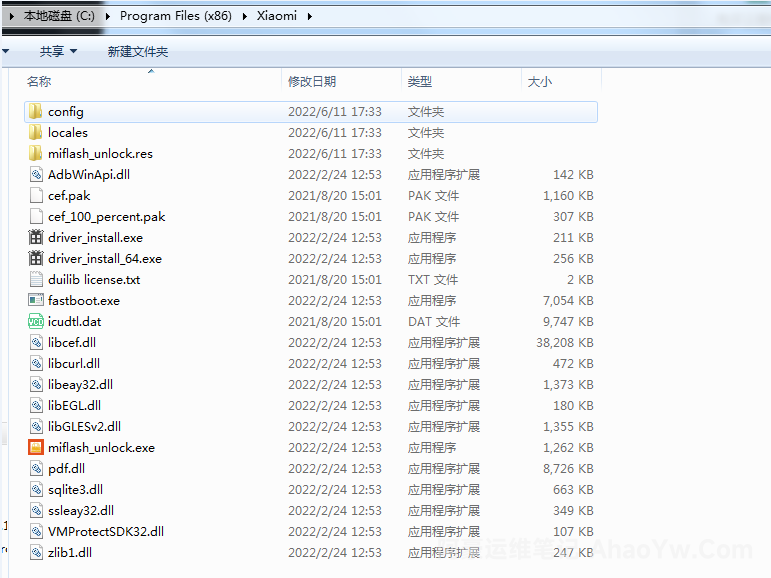Select the VMProtectSDK32.dll file name
This screenshot has height=578, width=771.
106,531
